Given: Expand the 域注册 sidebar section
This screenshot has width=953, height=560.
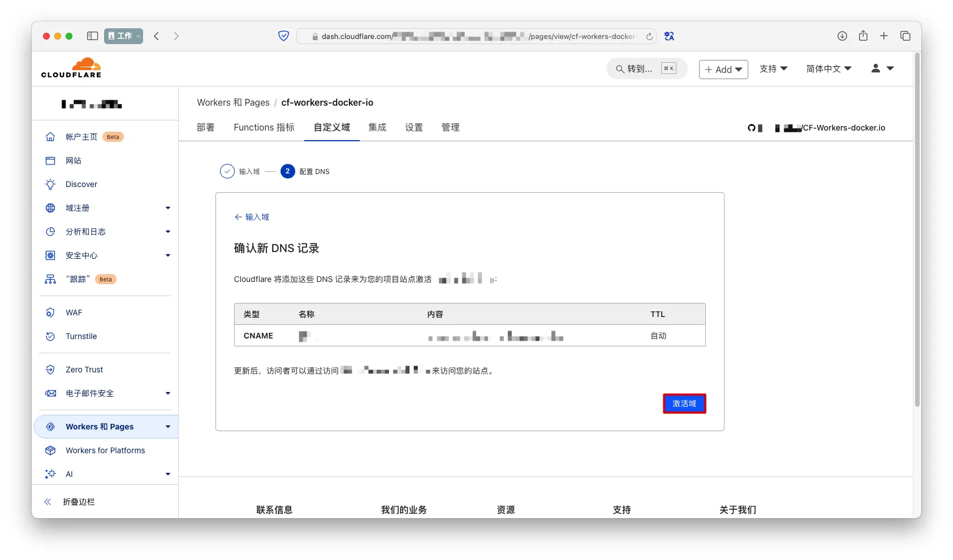Looking at the screenshot, I should [x=168, y=208].
